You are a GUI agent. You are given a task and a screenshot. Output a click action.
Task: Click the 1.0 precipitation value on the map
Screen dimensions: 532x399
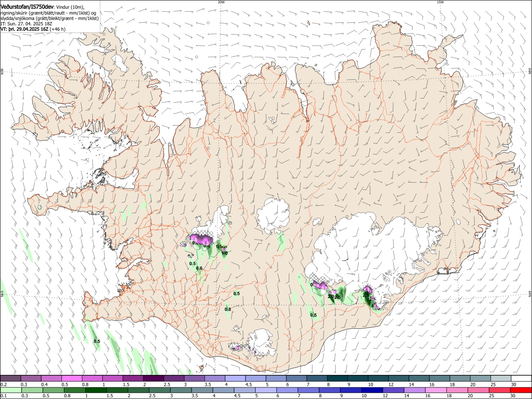pos(224,253)
